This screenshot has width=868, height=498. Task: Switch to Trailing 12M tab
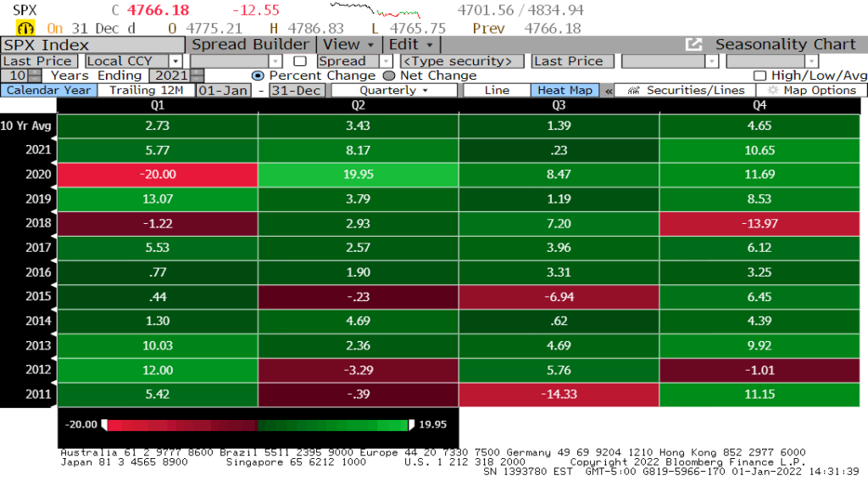(x=146, y=90)
